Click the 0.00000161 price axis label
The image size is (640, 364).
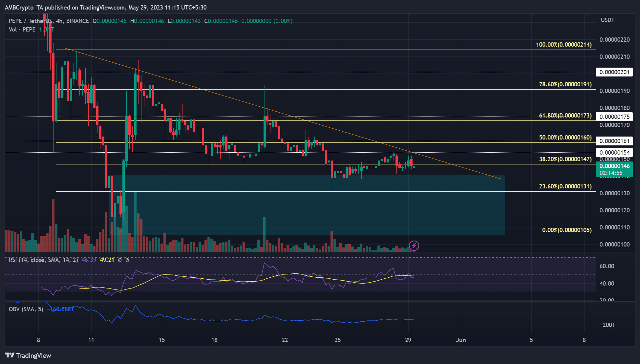tap(614, 141)
